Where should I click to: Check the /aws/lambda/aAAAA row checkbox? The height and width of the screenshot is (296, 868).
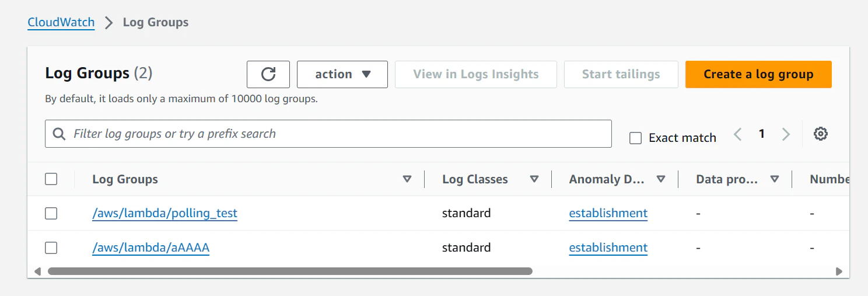click(51, 248)
